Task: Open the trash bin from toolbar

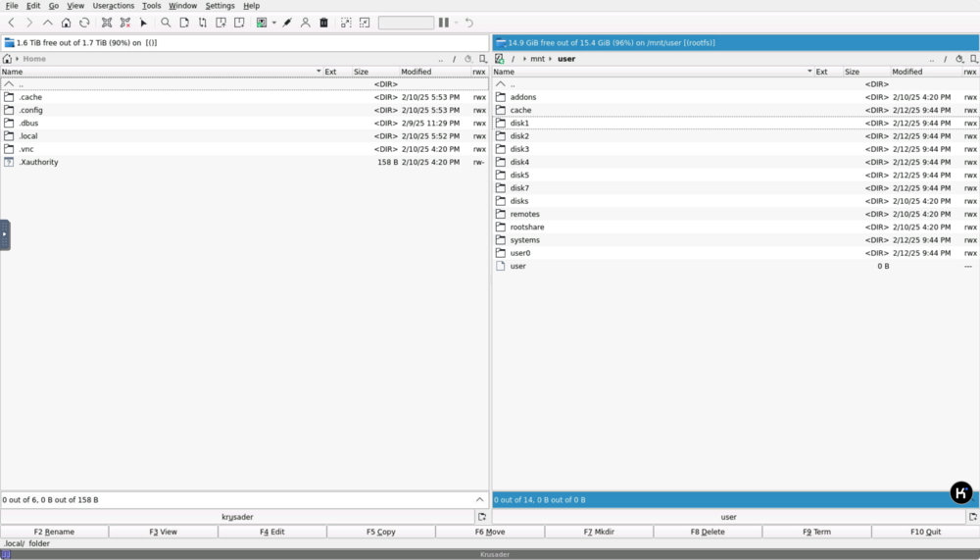Action: (x=323, y=23)
